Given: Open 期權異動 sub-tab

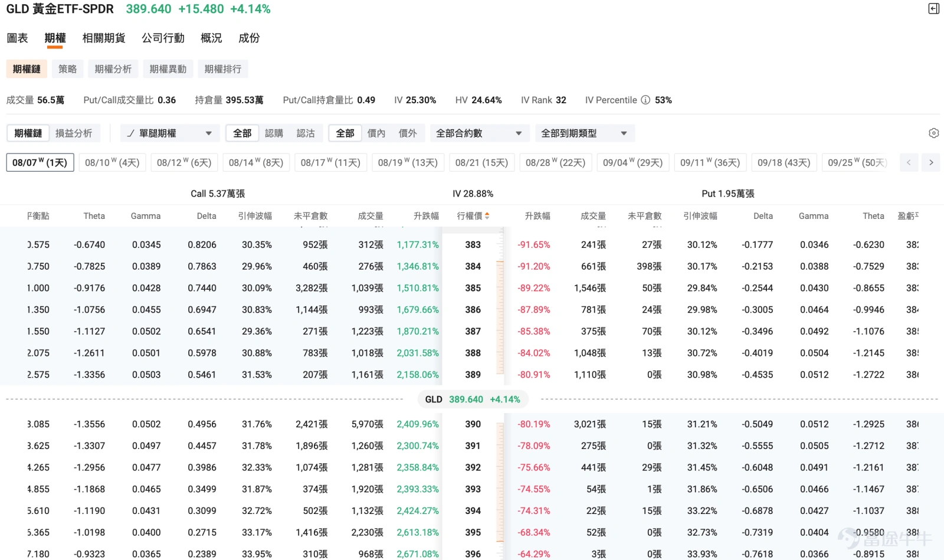Looking at the screenshot, I should (x=168, y=69).
